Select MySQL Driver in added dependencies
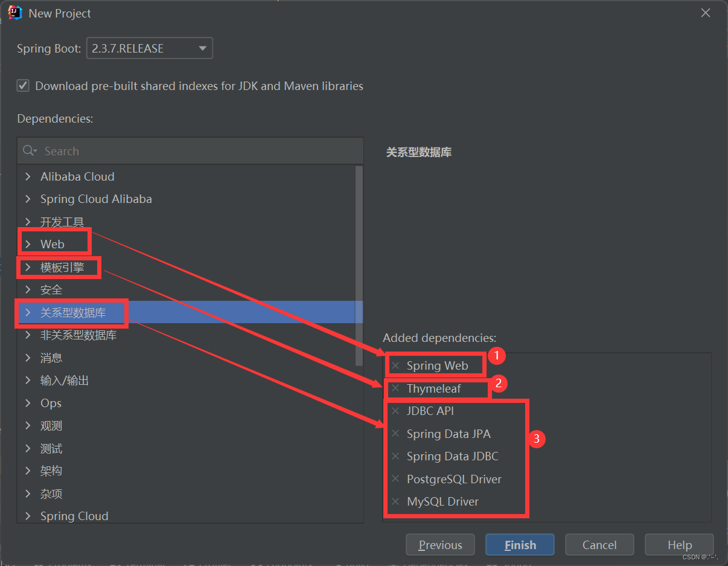This screenshot has height=566, width=728. tap(442, 501)
